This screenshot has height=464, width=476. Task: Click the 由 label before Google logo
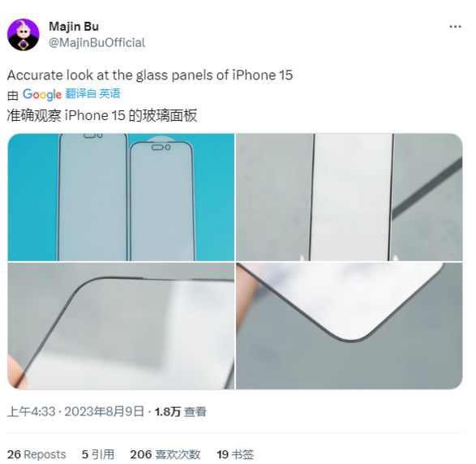pyautogui.click(x=13, y=96)
